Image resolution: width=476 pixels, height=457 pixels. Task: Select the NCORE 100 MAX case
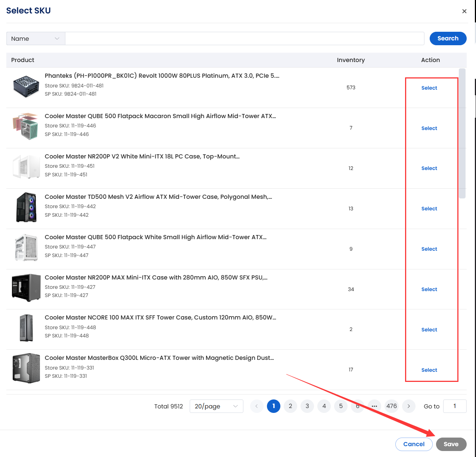(429, 330)
